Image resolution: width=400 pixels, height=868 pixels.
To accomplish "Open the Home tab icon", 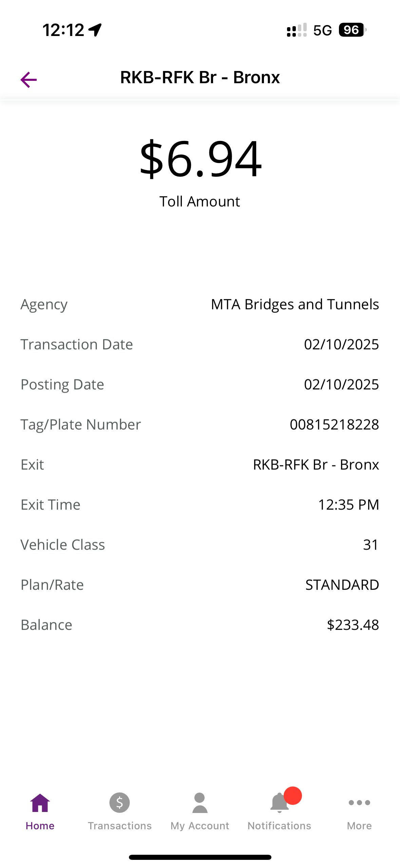I will 40,803.
